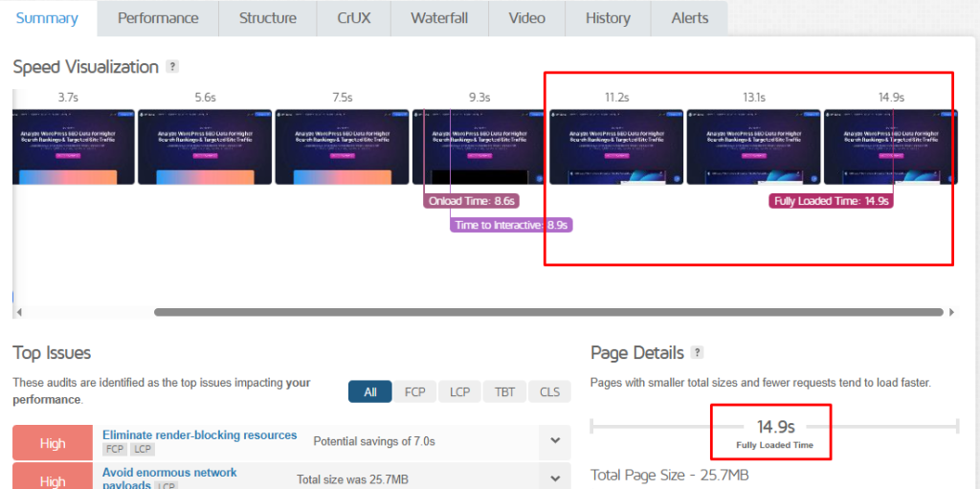This screenshot has height=489, width=980.
Task: Click the Speed Visualization heading
Action: coord(85,67)
